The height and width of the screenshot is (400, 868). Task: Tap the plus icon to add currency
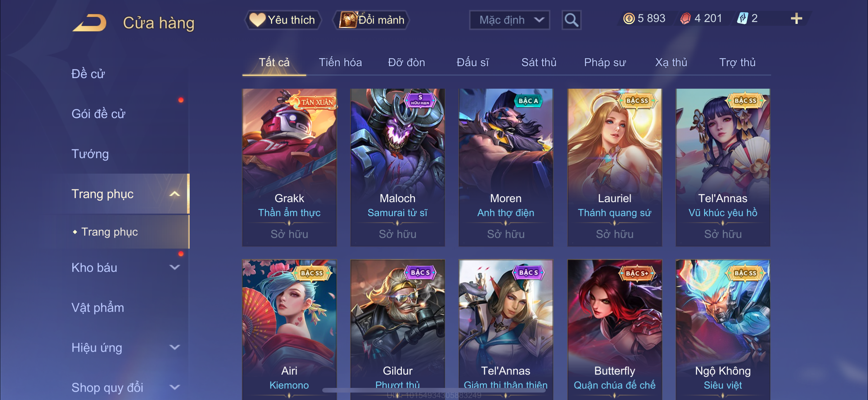click(796, 19)
